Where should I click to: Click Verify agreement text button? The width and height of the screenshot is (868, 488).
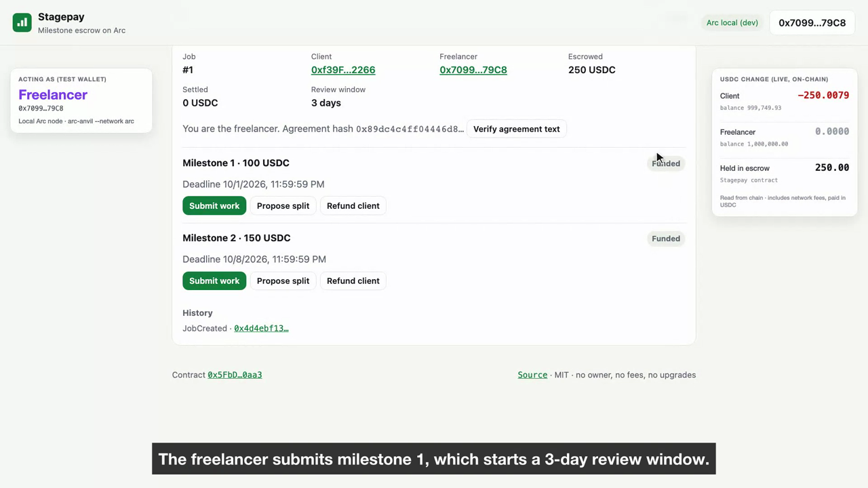517,129
